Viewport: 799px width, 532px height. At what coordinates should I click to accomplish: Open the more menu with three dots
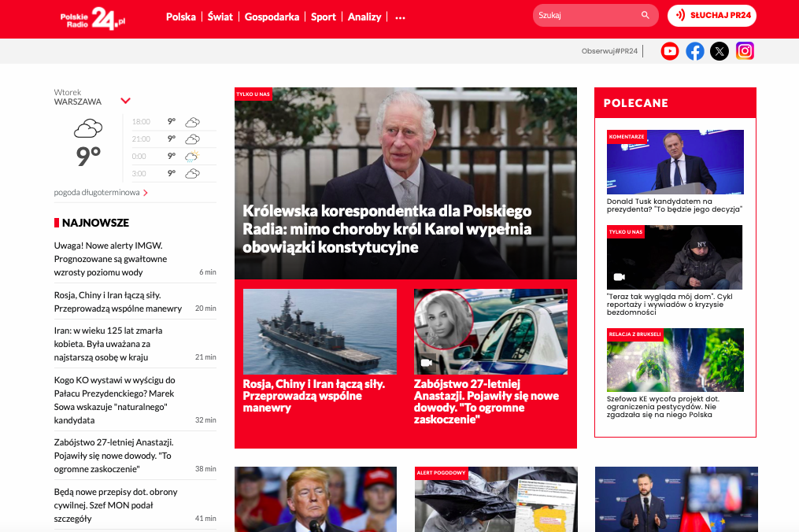tap(400, 17)
